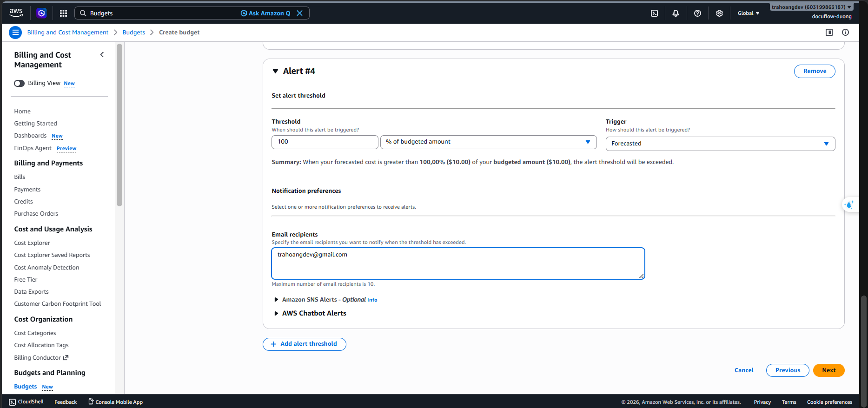The height and width of the screenshot is (408, 868).
Task: Follow the Billing and Cost Management breadcrumb
Action: [x=68, y=33]
